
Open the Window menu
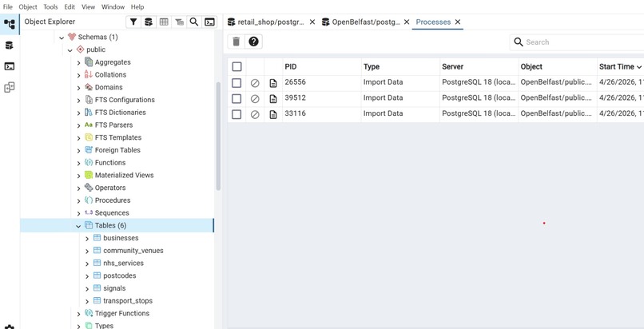113,6
